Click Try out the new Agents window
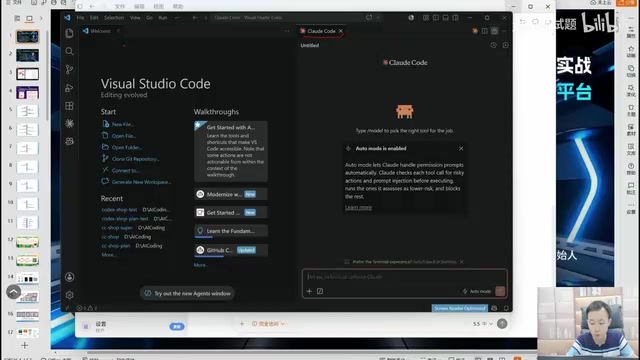Image resolution: width=640 pixels, height=360 pixels. click(187, 293)
